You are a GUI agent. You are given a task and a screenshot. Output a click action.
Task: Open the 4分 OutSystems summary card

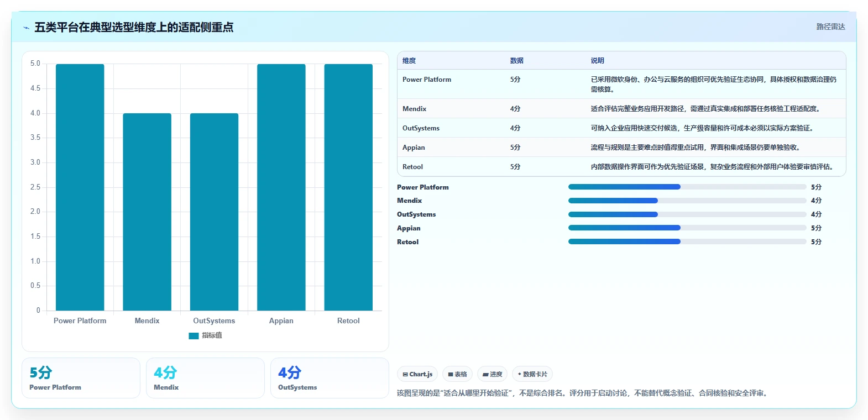pos(330,378)
